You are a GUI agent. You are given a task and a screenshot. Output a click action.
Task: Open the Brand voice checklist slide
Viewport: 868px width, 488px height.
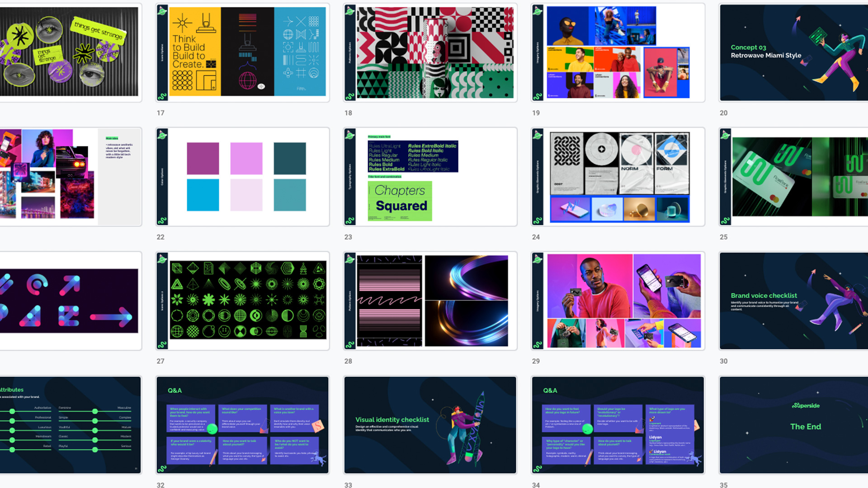tap(793, 301)
